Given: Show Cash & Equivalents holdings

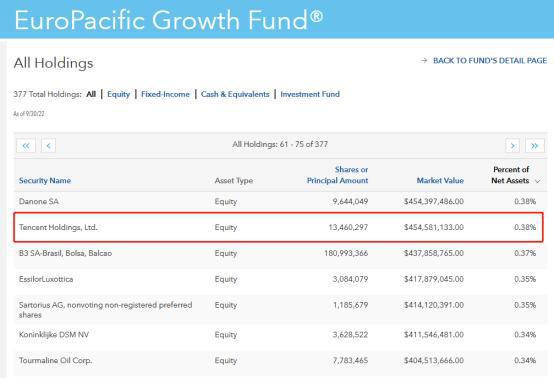Looking at the screenshot, I should pyautogui.click(x=235, y=94).
